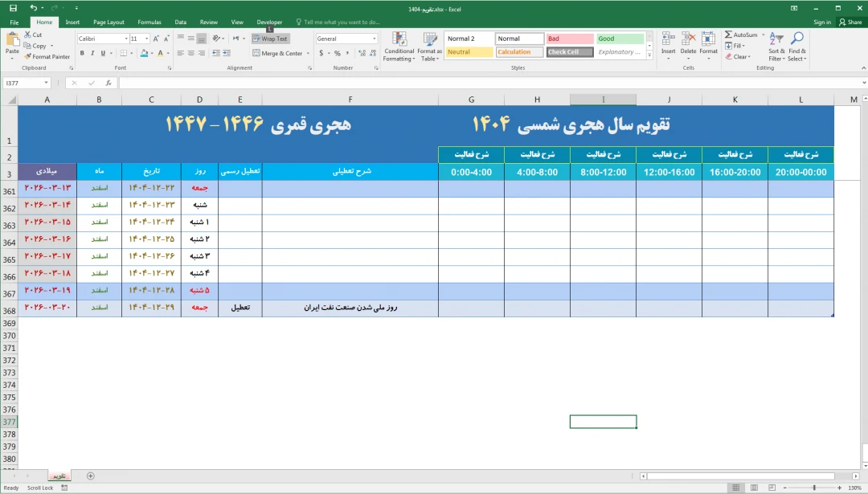Apply Comma style number format
868x494 pixels.
click(x=347, y=53)
